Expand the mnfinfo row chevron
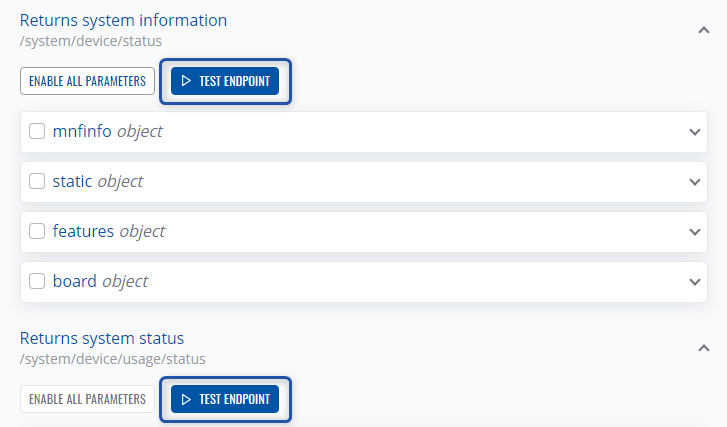 point(695,132)
